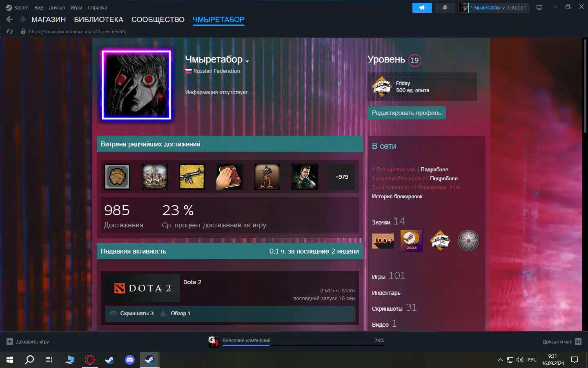Viewport: 588px width, 368px height.
Task: Click the lock icon beside the URL
Action: click(x=23, y=31)
